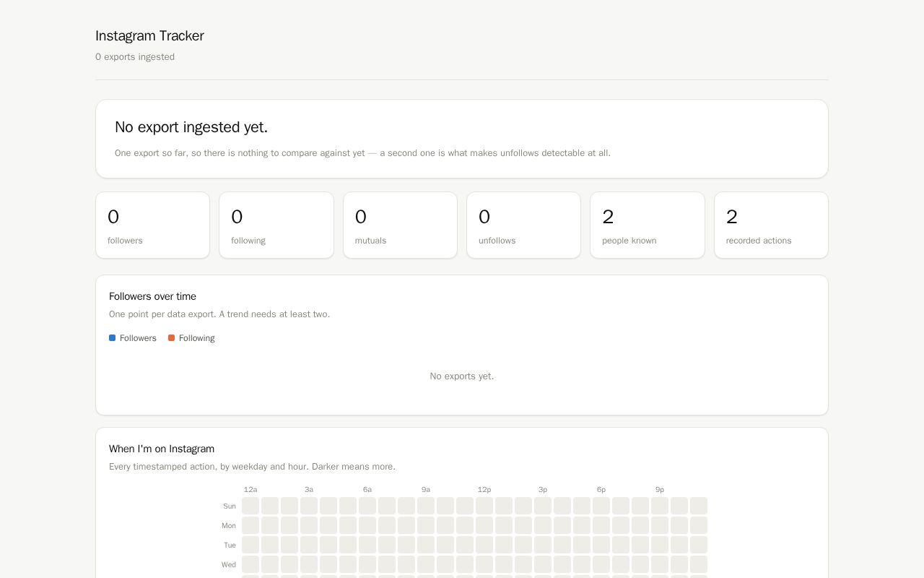Click the orange Following legend swatch

pyautogui.click(x=171, y=338)
